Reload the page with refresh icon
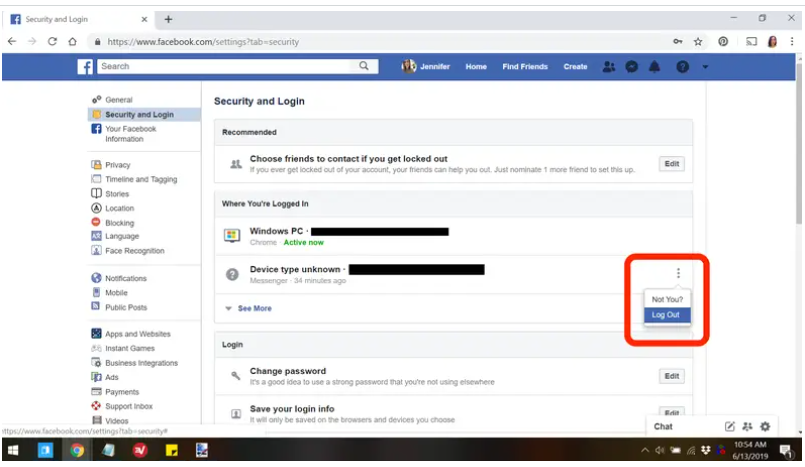 click(x=52, y=42)
